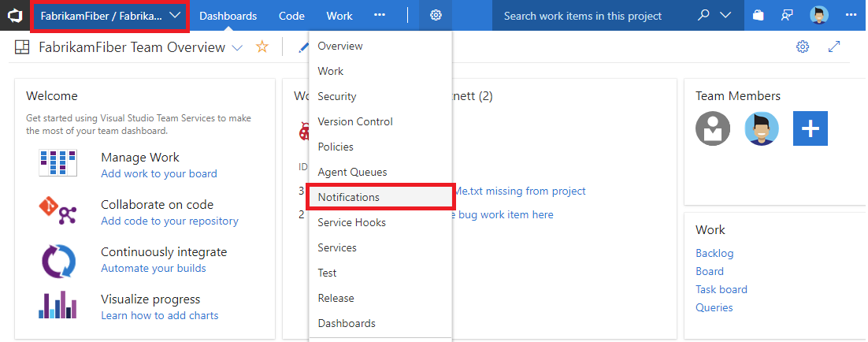Image resolution: width=868 pixels, height=342 pixels.
Task: Click the Team Members widget title
Action: click(x=738, y=95)
